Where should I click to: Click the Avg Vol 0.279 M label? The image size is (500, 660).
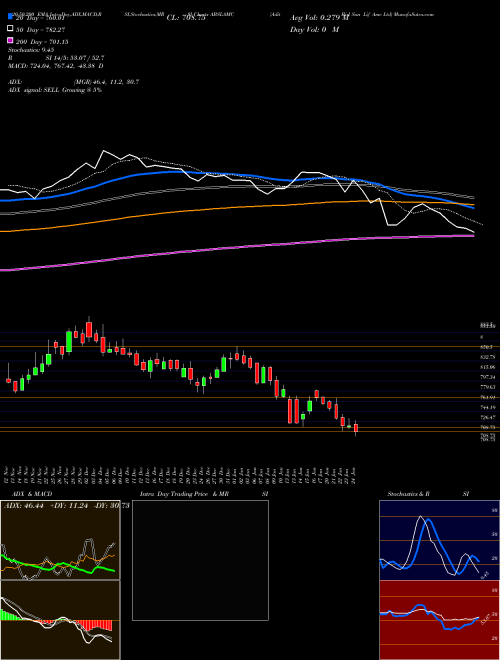point(320,18)
